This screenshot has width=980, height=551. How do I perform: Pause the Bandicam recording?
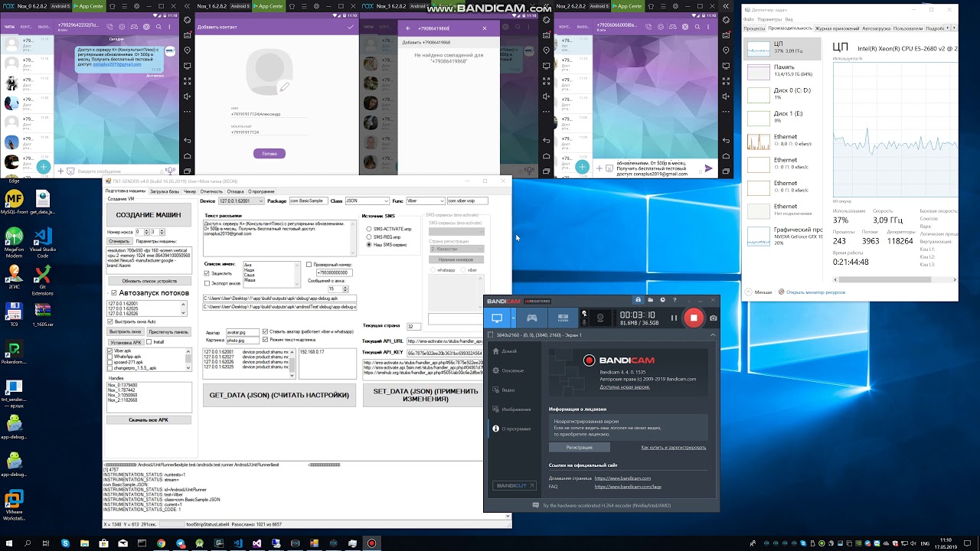pos(674,318)
